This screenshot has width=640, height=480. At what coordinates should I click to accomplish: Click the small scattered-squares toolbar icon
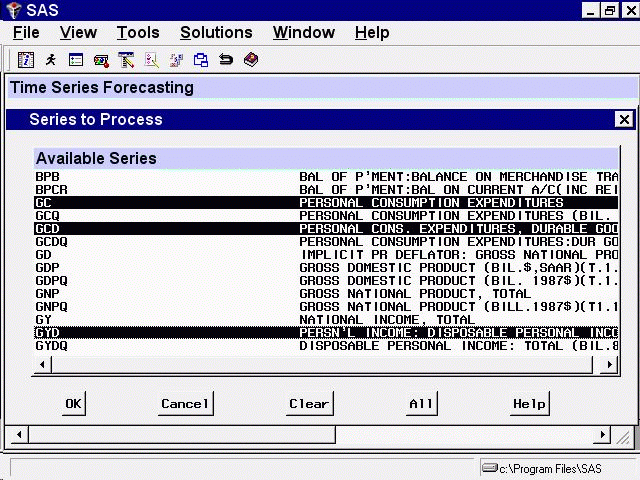tap(176, 60)
